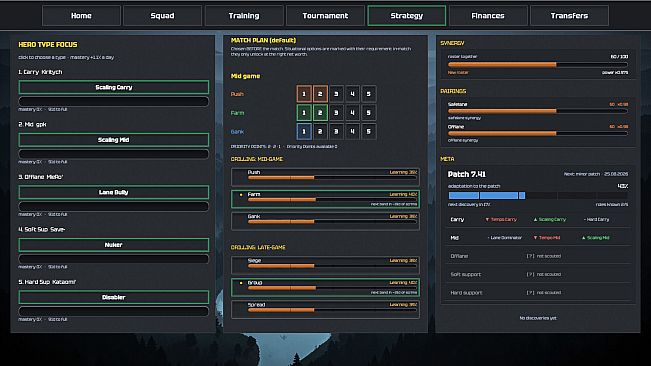Viewport: 651px width, 366px height.
Task: Click the Safelane pairing synergy bar
Action: [538, 111]
